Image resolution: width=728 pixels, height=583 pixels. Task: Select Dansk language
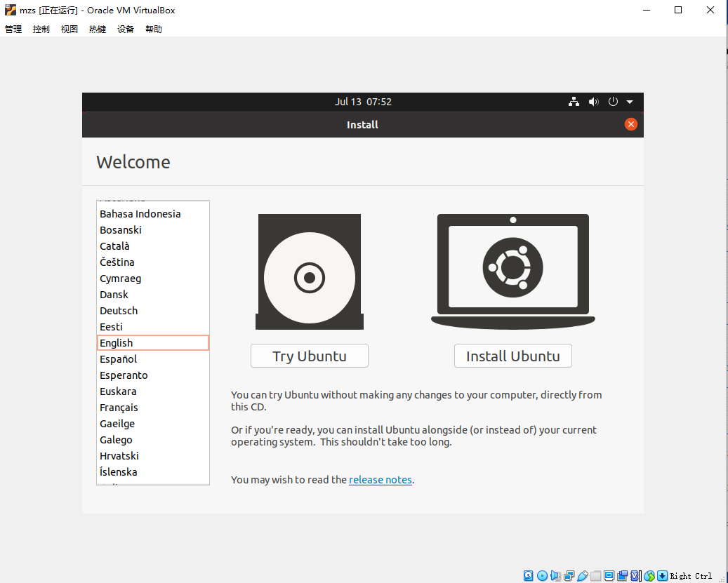pyautogui.click(x=153, y=295)
